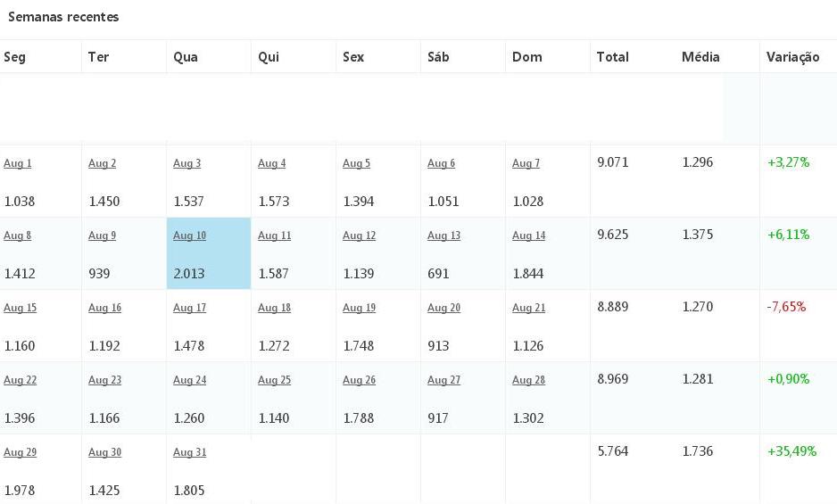Open the Aug 1 date link
The width and height of the screenshot is (837, 504).
coord(18,163)
